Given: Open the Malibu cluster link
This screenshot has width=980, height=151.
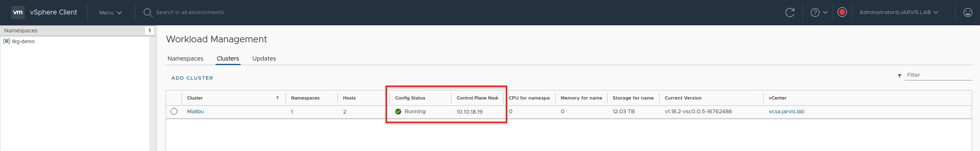Looking at the screenshot, I should (x=195, y=112).
